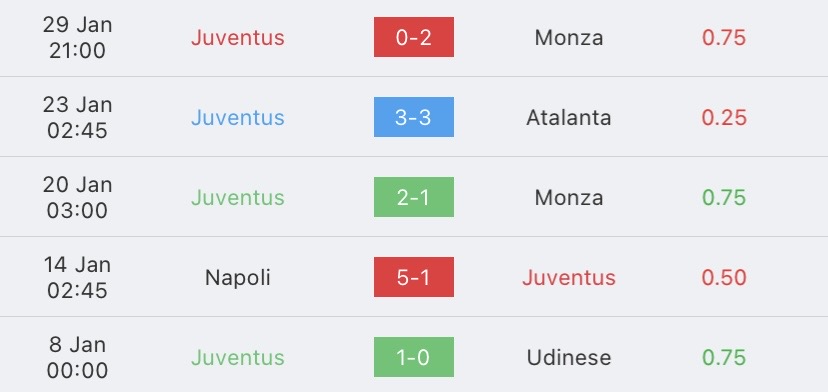Image resolution: width=828 pixels, height=392 pixels.
Task: Select the 14 Jan 02:45 date cell
Action: (77, 277)
